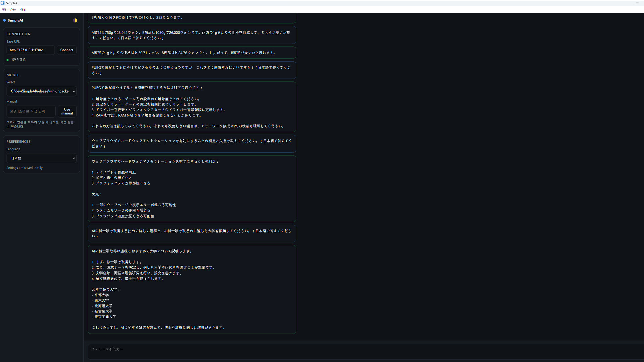Image resolution: width=644 pixels, height=362 pixels.
Task: Expand the language combo chevron
Action: click(73, 158)
